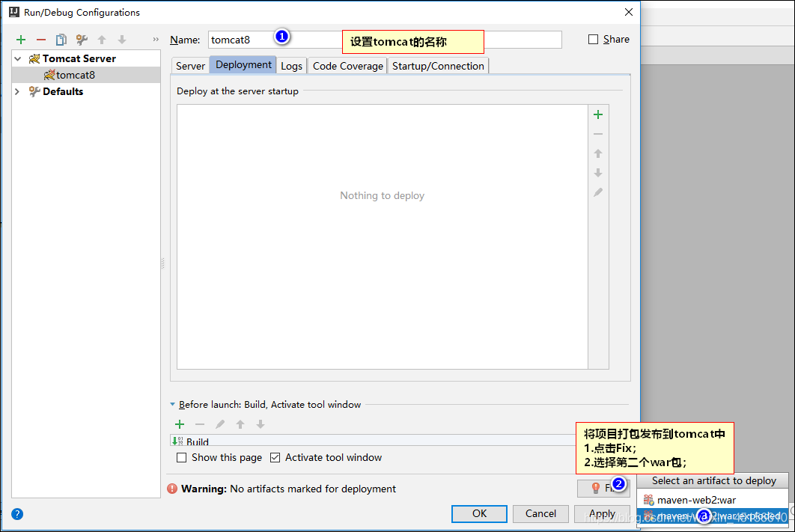Remove deployment item with minus icon
The height and width of the screenshot is (532, 795).
(x=598, y=134)
